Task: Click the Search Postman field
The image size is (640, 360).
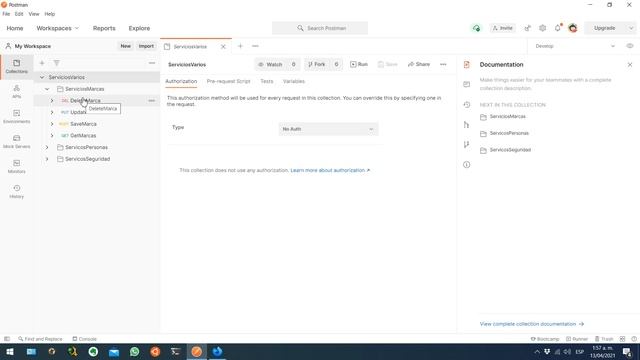Action: pos(320,28)
